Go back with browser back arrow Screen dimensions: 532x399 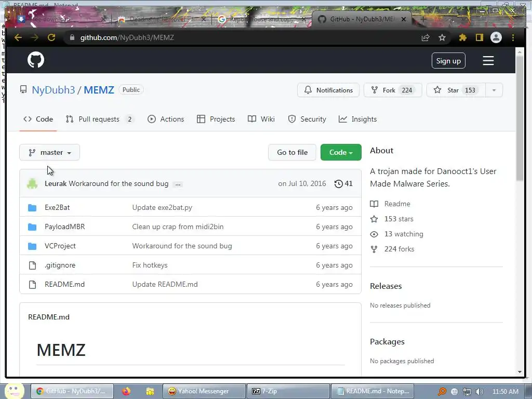click(x=18, y=37)
